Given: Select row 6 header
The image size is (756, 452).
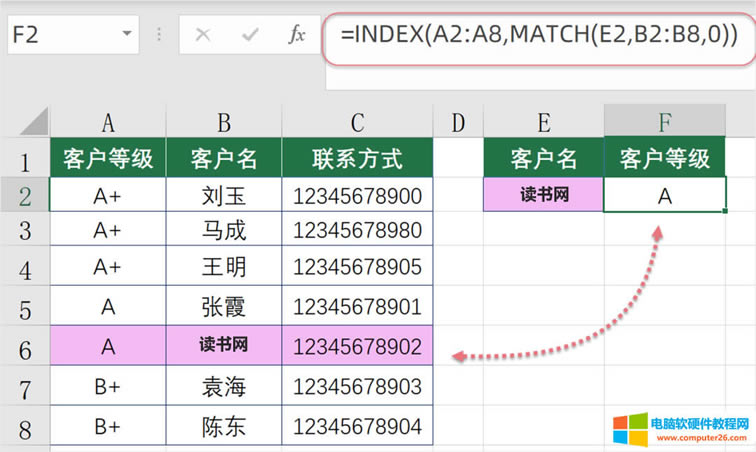Looking at the screenshot, I should (24, 347).
